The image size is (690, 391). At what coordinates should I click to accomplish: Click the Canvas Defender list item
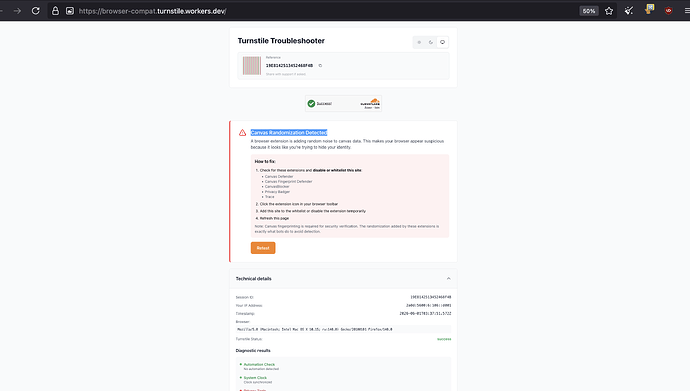click(279, 176)
